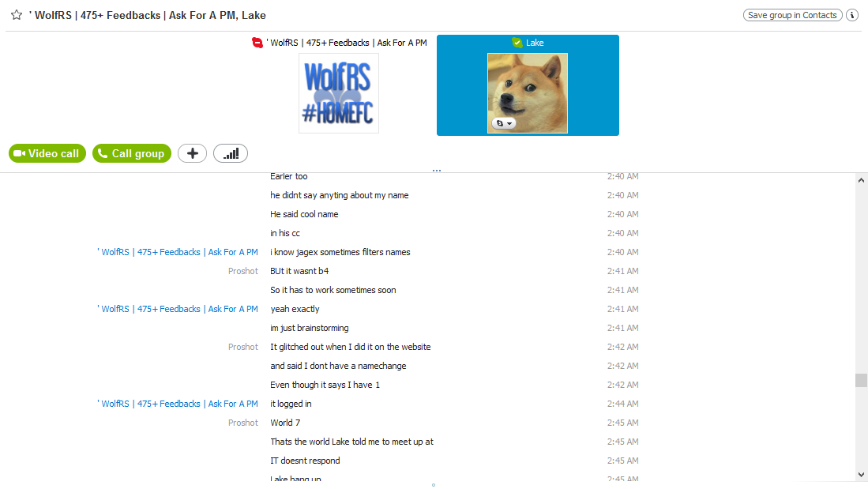Select Lake's doge profile picture
The image size is (868, 489).
(x=528, y=93)
